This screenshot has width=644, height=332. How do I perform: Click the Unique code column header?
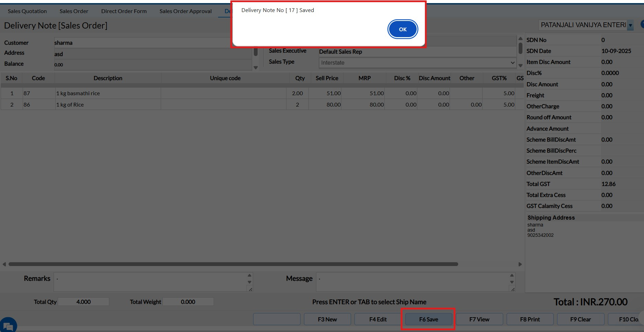pyautogui.click(x=225, y=78)
